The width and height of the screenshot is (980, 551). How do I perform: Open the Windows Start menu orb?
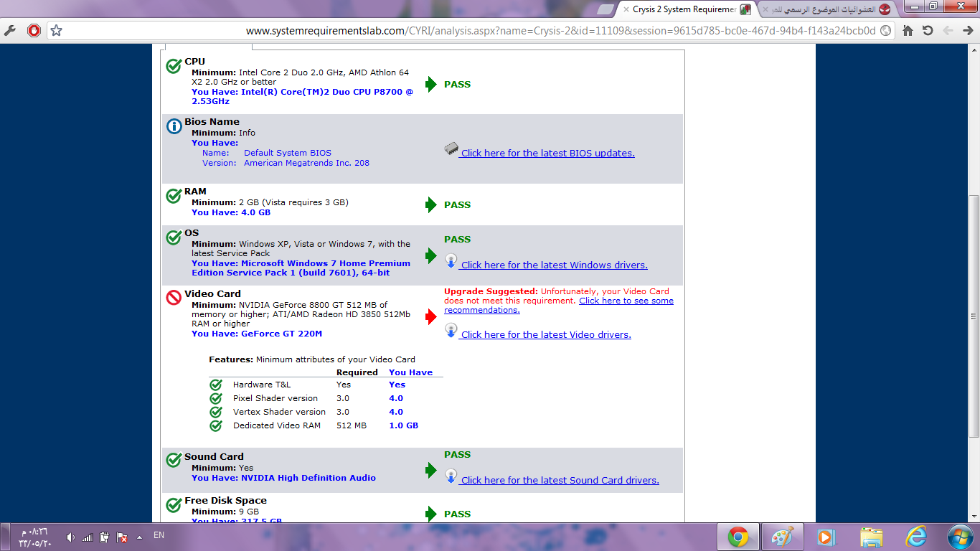click(x=959, y=537)
